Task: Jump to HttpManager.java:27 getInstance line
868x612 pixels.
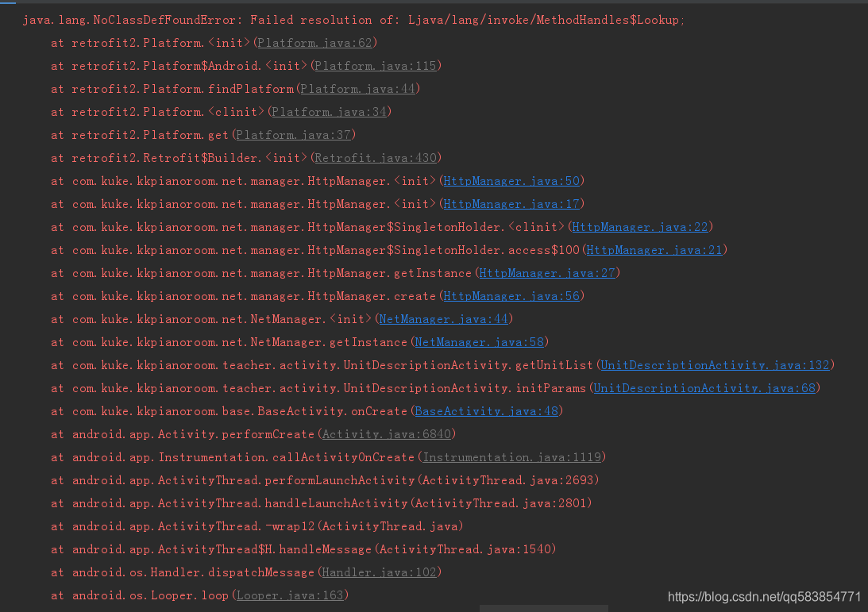Action: click(546, 273)
